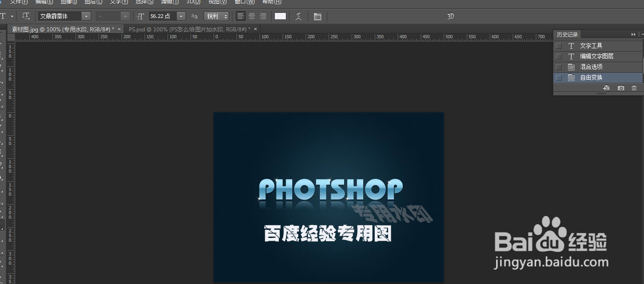Click the right text alignment icon
This screenshot has height=284, width=644.
click(x=263, y=16)
